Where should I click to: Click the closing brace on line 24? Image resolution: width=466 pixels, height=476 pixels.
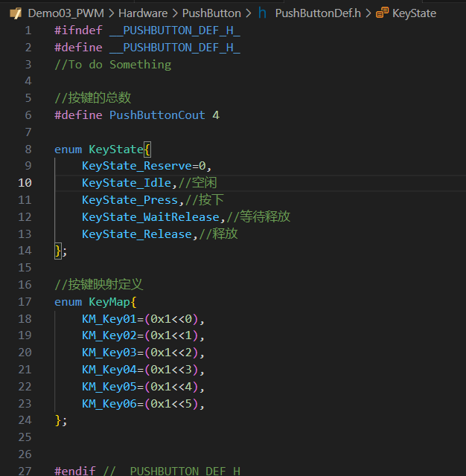click(x=58, y=421)
